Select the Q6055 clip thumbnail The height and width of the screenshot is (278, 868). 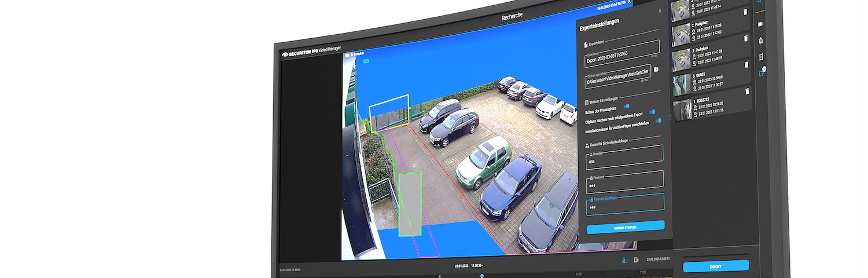(681, 83)
